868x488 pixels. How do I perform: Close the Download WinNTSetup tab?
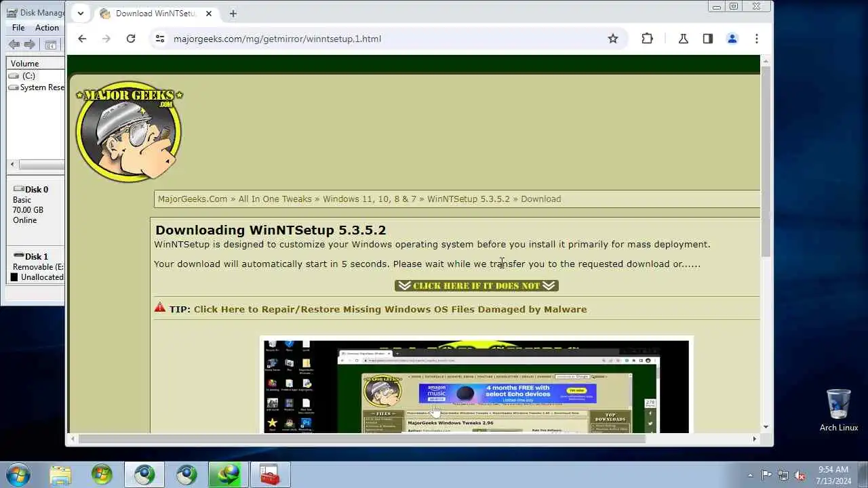[x=209, y=14]
